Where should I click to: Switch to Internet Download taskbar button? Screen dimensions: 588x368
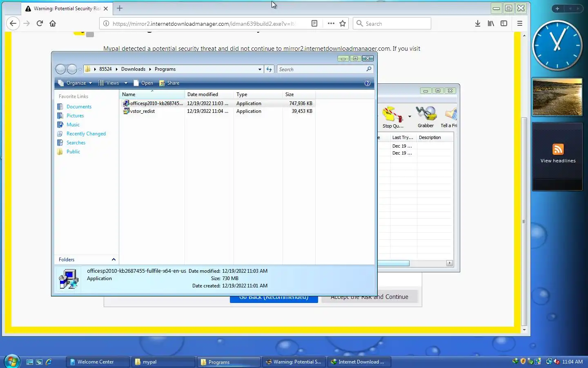click(359, 362)
